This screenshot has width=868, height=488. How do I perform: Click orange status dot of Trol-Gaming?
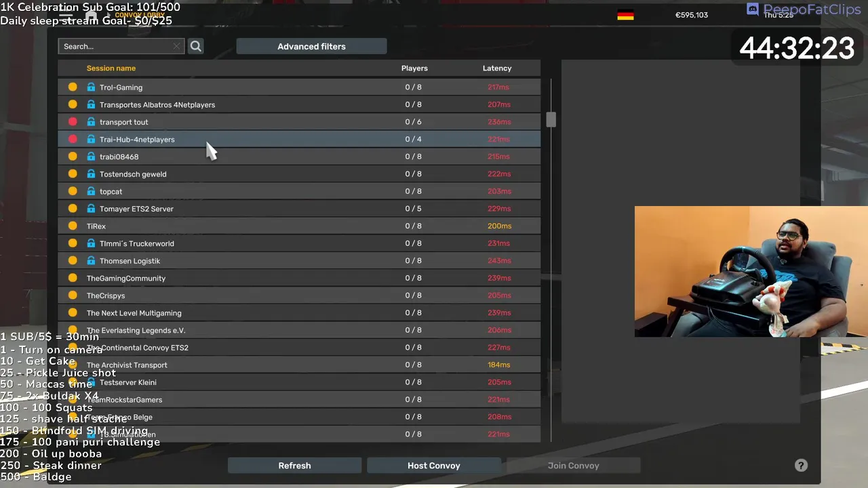(73, 87)
